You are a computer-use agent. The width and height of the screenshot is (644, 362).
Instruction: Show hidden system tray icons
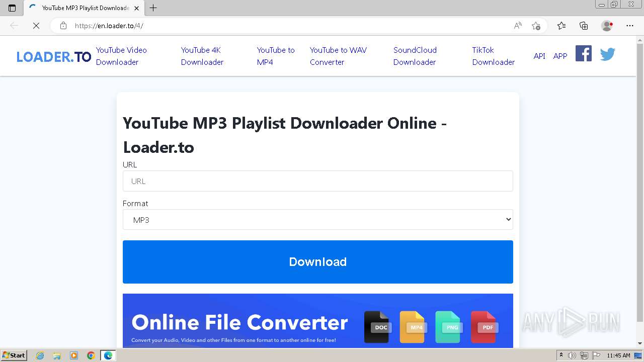561,355
